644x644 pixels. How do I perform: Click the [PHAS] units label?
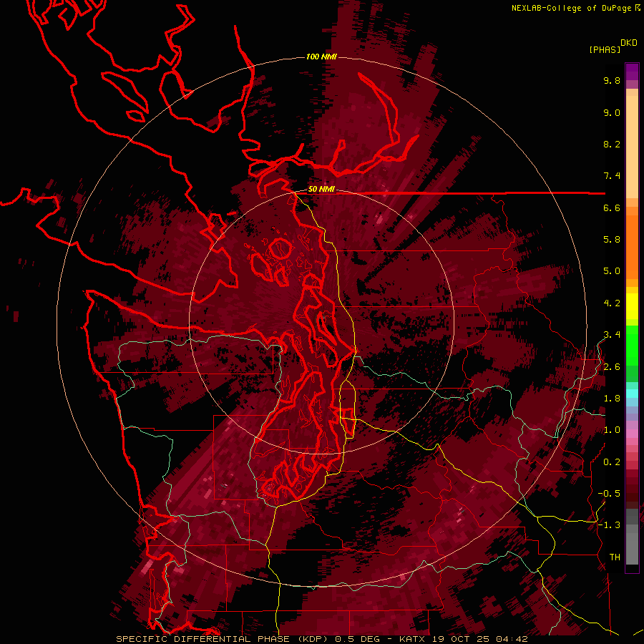pyautogui.click(x=605, y=50)
